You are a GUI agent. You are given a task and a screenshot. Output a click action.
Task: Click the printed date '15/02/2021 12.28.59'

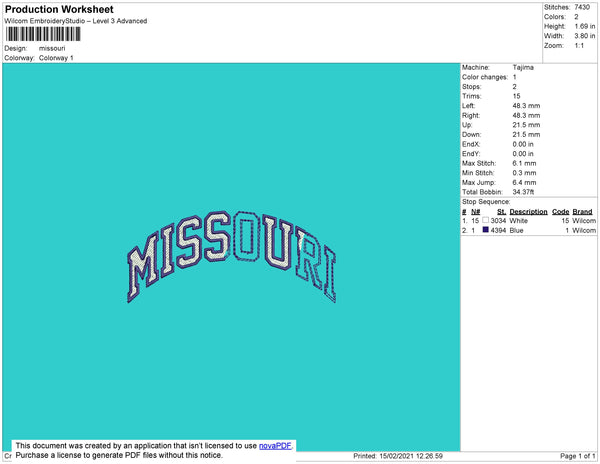(x=411, y=456)
